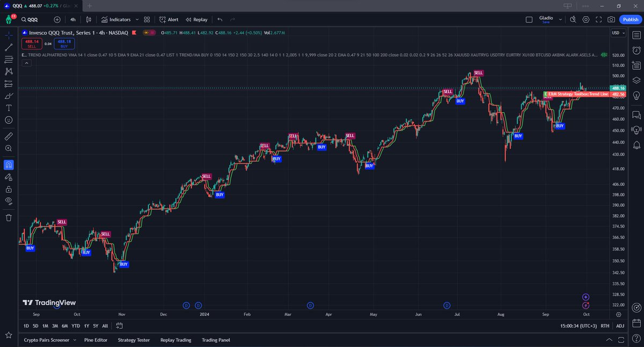Click the blue 488.18 BUY button
Screen dimensions: 644x347
point(64,44)
